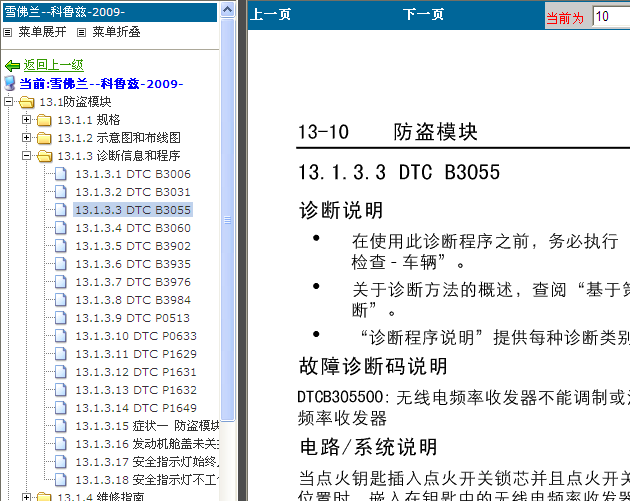Screen dimensions: 630x501
Task: Click the computer icon beside 当前:雪佛兰
Action: point(10,83)
